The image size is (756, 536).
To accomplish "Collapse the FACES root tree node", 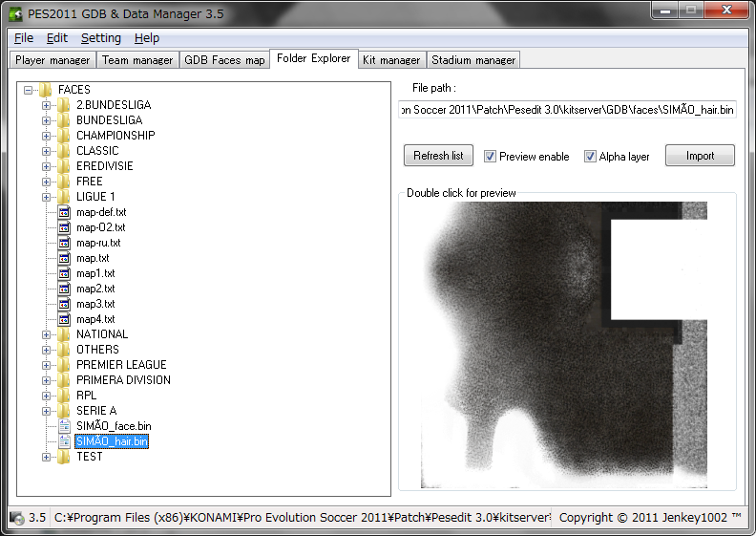I will pyautogui.click(x=28, y=90).
